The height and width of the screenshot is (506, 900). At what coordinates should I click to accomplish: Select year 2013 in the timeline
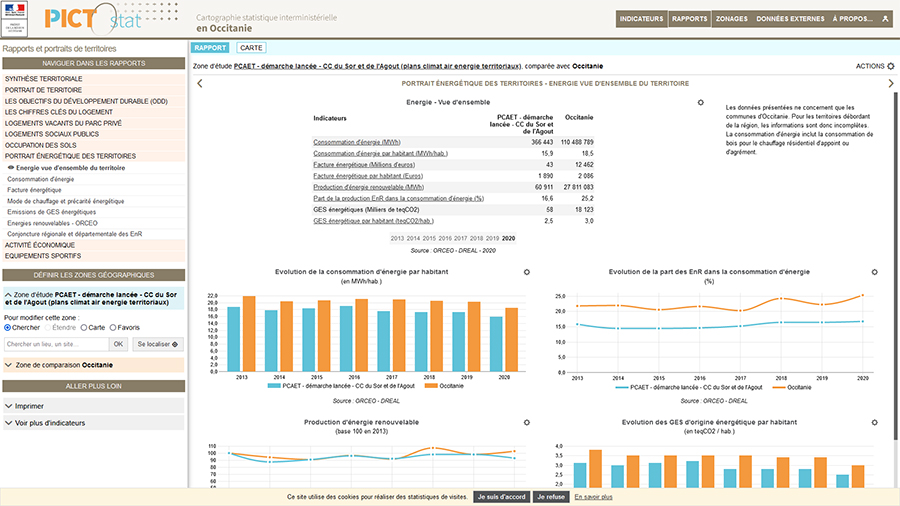point(397,238)
